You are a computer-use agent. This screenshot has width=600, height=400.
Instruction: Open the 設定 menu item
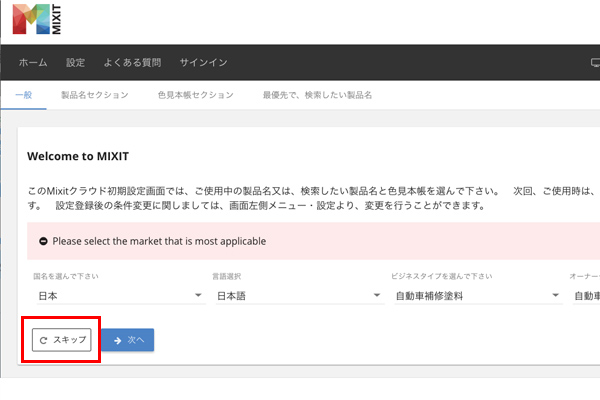[x=75, y=62]
